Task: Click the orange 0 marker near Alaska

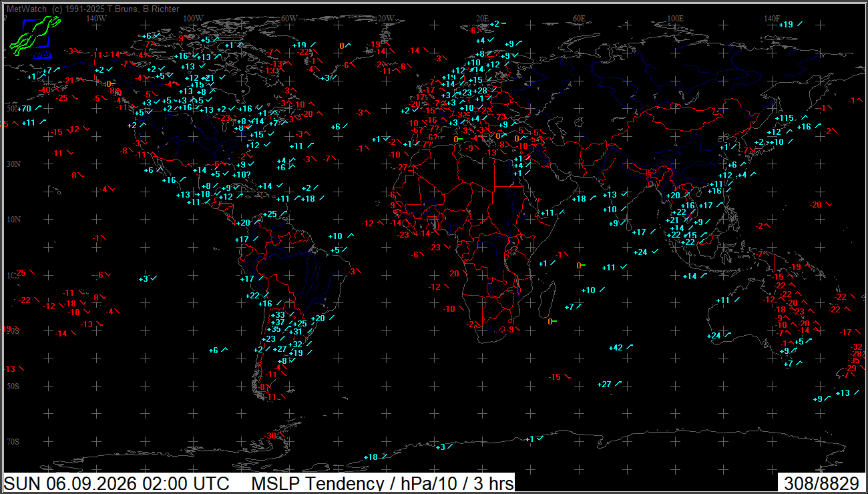Action: pos(109,84)
